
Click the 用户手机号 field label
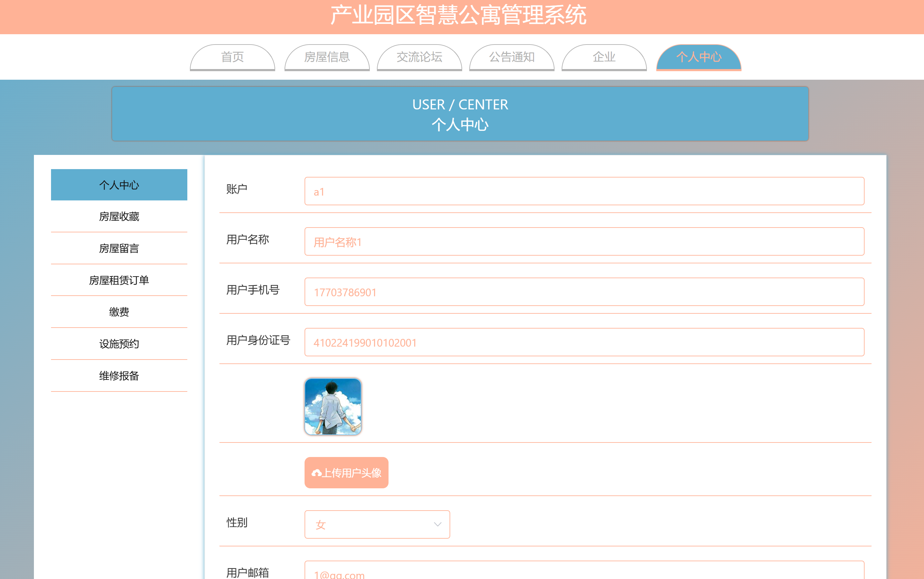pyautogui.click(x=253, y=290)
